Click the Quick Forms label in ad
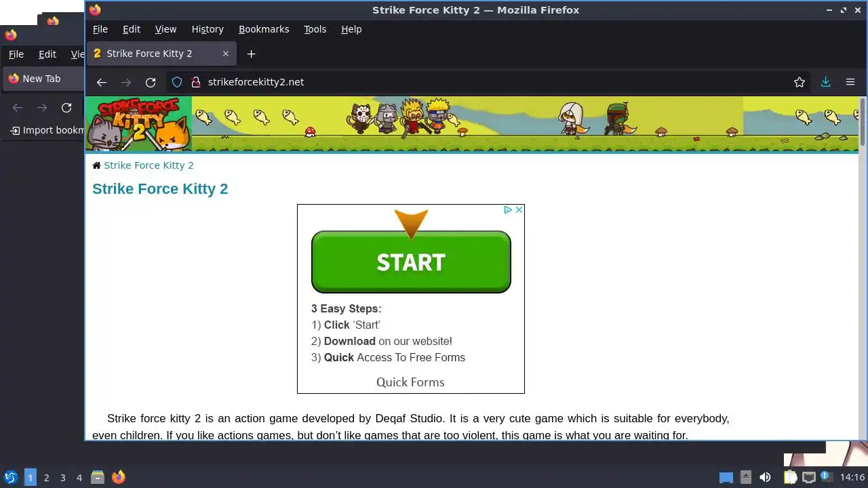Image resolution: width=868 pixels, height=488 pixels. tap(410, 382)
